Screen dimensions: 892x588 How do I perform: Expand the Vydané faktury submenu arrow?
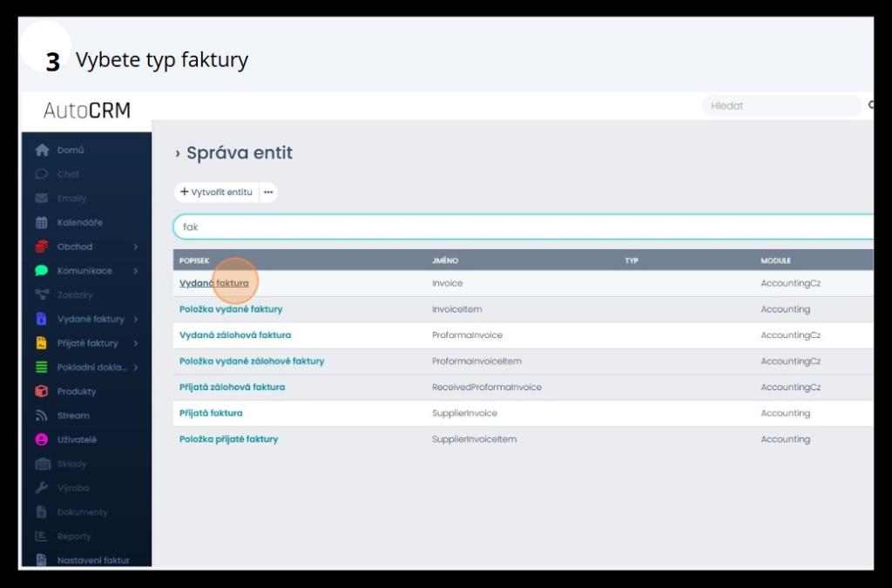point(136,319)
